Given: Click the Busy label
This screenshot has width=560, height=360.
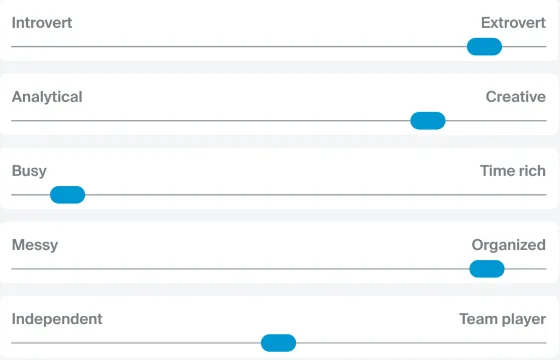Looking at the screenshot, I should click(29, 171).
